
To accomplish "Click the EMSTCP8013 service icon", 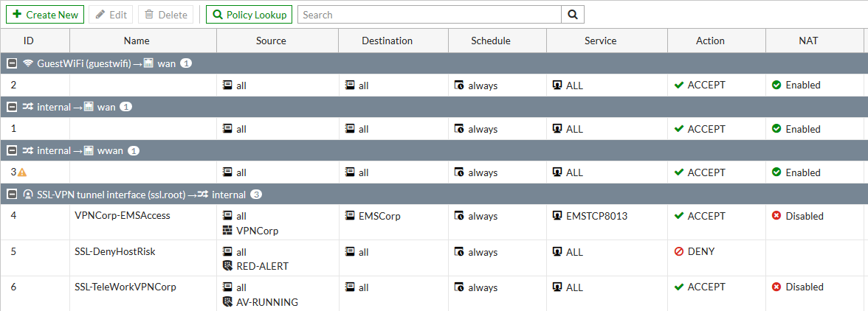I will click(557, 216).
